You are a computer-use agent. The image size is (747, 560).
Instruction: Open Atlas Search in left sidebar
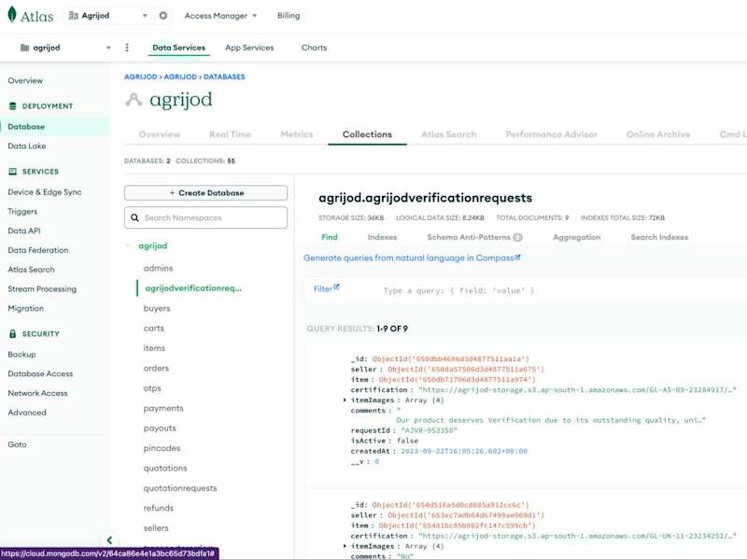click(32, 270)
